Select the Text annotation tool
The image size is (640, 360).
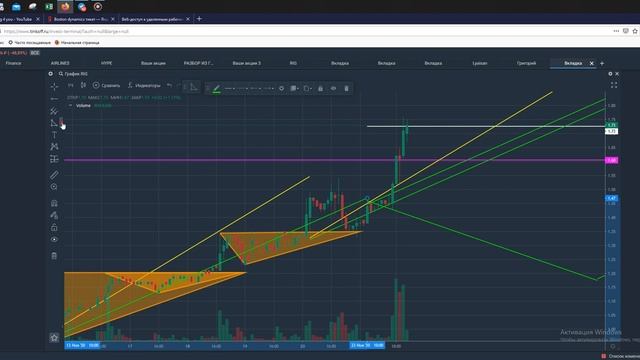(x=54, y=135)
